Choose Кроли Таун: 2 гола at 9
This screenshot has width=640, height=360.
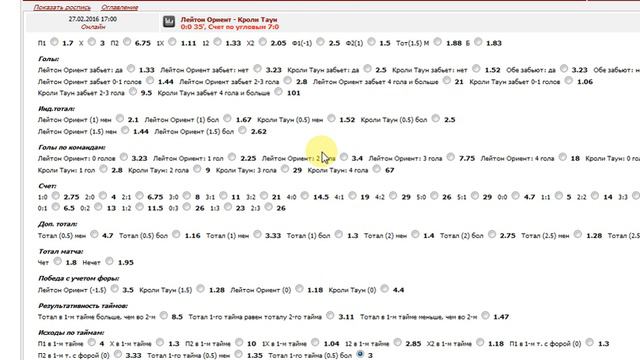point(197,169)
